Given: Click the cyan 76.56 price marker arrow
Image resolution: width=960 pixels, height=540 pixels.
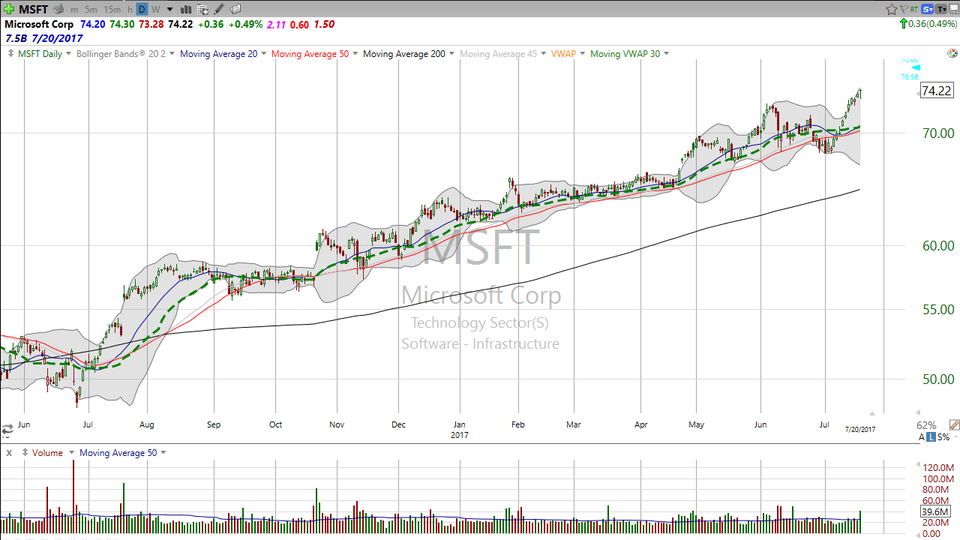Looking at the screenshot, I should [x=916, y=68].
